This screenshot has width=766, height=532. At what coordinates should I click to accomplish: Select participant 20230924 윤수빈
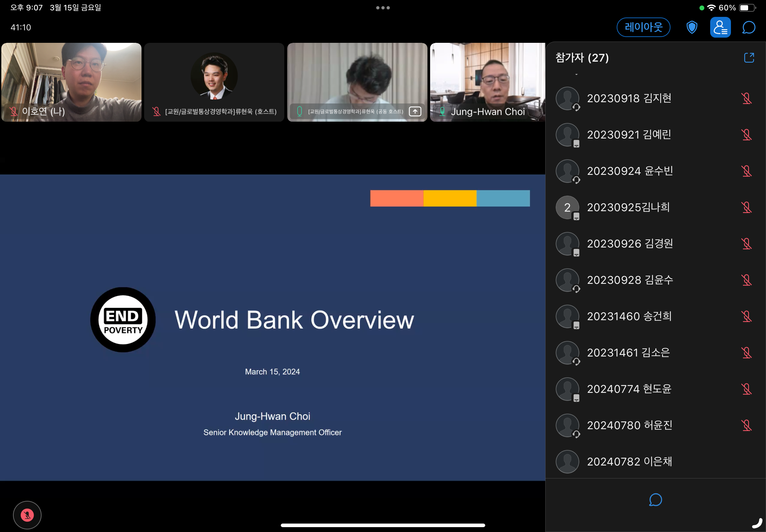(x=656, y=171)
